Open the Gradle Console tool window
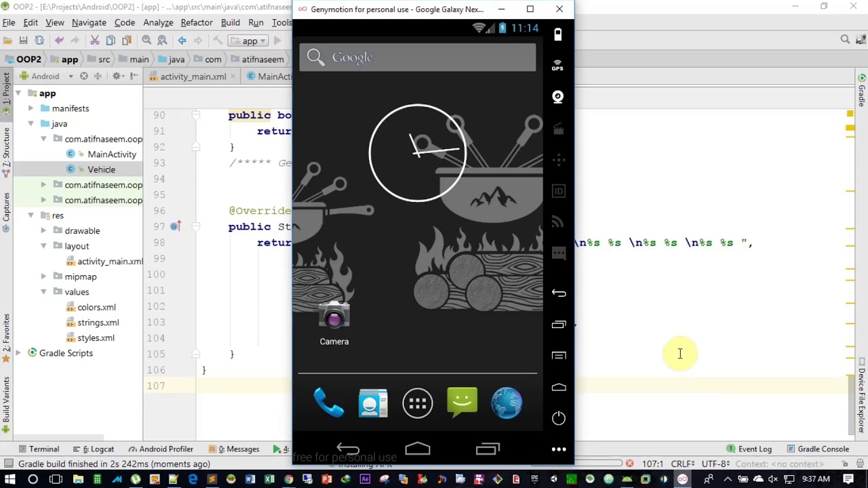Screen dimensions: 868x488 point(817,449)
